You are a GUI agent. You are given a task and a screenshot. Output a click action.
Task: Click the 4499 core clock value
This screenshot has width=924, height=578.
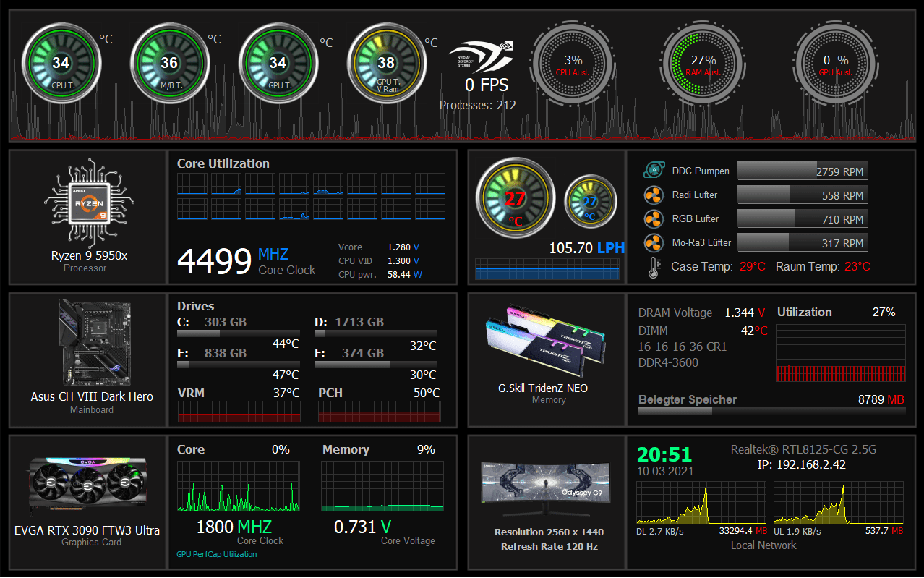[x=215, y=261]
